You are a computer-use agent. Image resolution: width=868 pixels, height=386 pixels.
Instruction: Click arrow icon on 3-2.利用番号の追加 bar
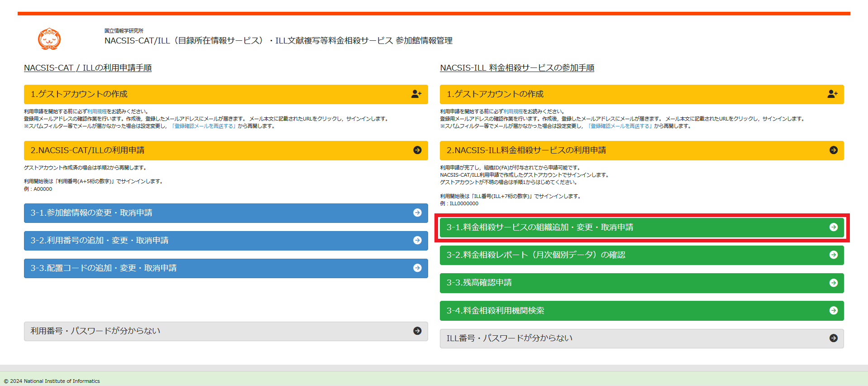[x=417, y=240]
